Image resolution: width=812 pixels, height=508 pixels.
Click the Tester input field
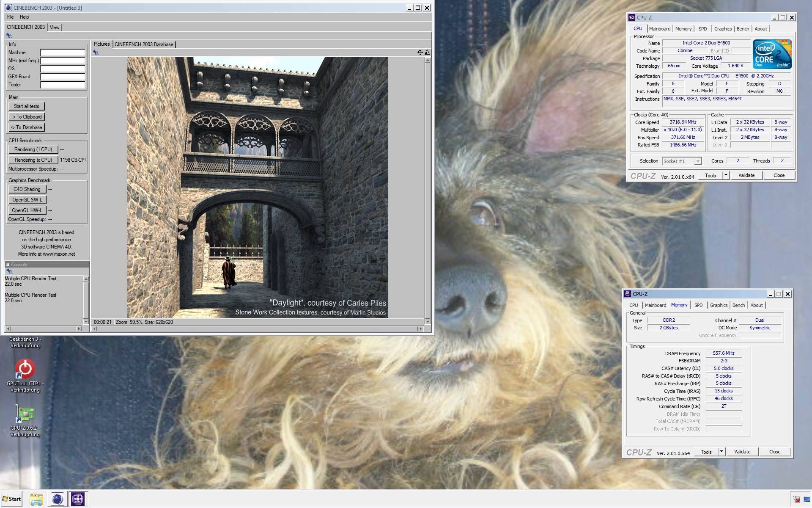[x=63, y=85]
